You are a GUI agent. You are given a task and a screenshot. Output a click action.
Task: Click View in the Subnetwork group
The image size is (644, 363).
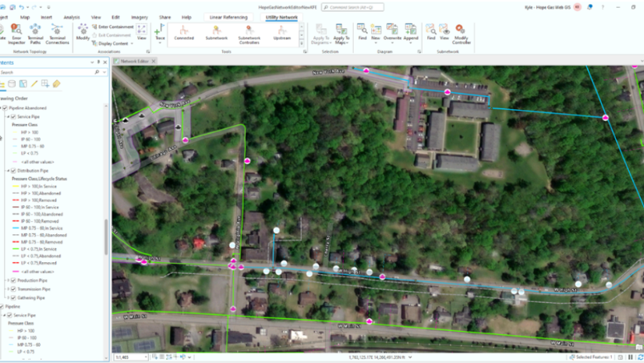(444, 32)
